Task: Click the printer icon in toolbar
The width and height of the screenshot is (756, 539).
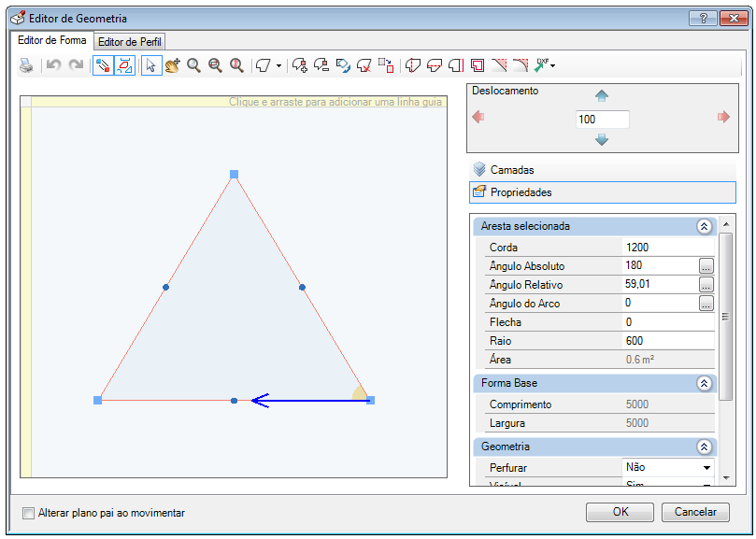Action: (x=26, y=65)
